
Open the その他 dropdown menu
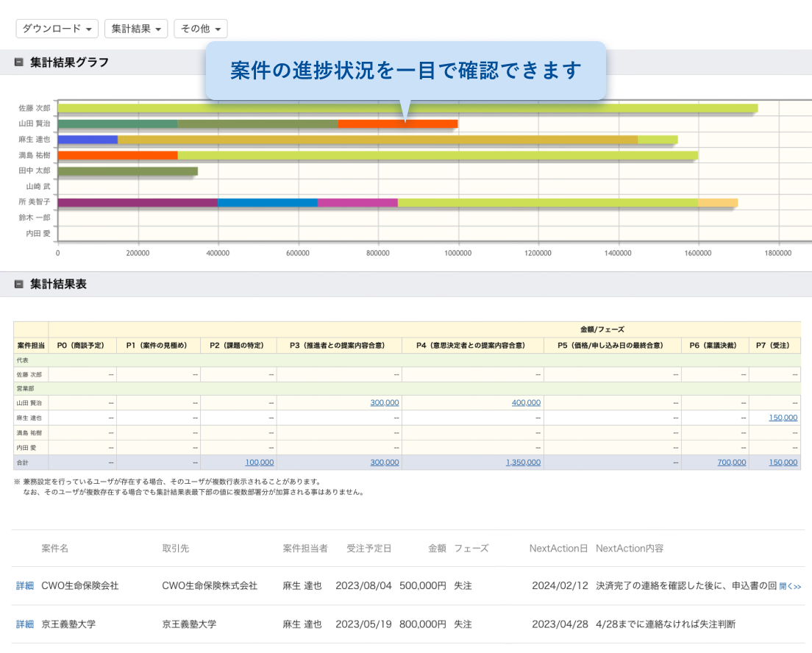pyautogui.click(x=201, y=29)
